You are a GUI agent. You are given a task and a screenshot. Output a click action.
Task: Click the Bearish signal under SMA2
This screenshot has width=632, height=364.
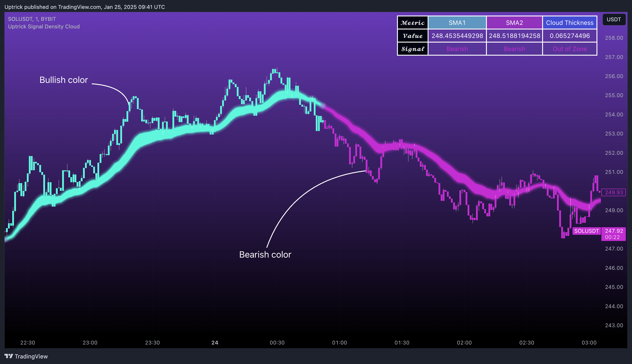point(514,49)
